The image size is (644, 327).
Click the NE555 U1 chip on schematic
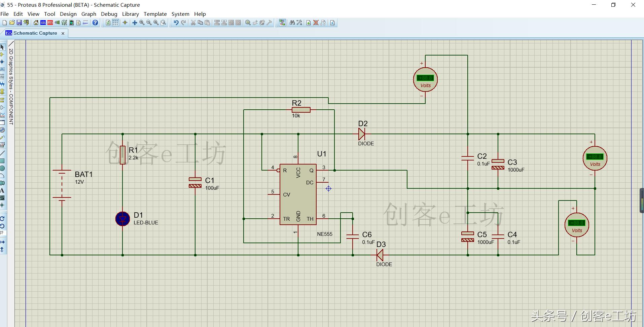pyautogui.click(x=298, y=194)
